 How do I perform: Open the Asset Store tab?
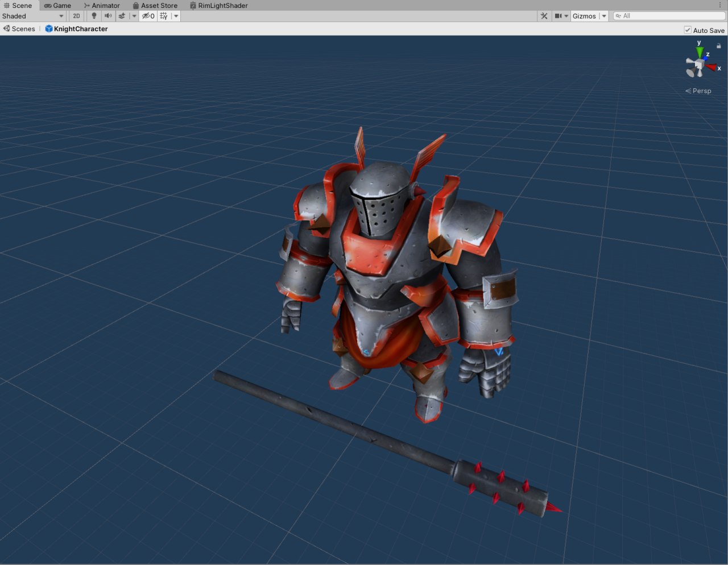tap(155, 5)
